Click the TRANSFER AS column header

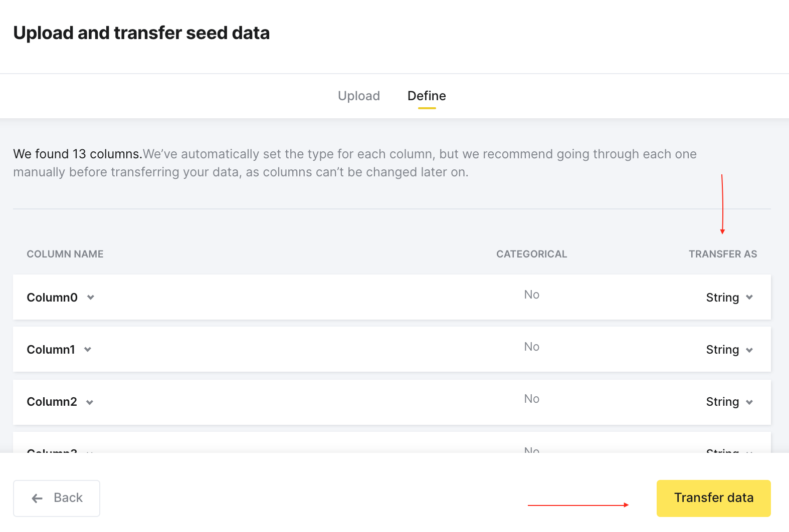click(x=723, y=254)
